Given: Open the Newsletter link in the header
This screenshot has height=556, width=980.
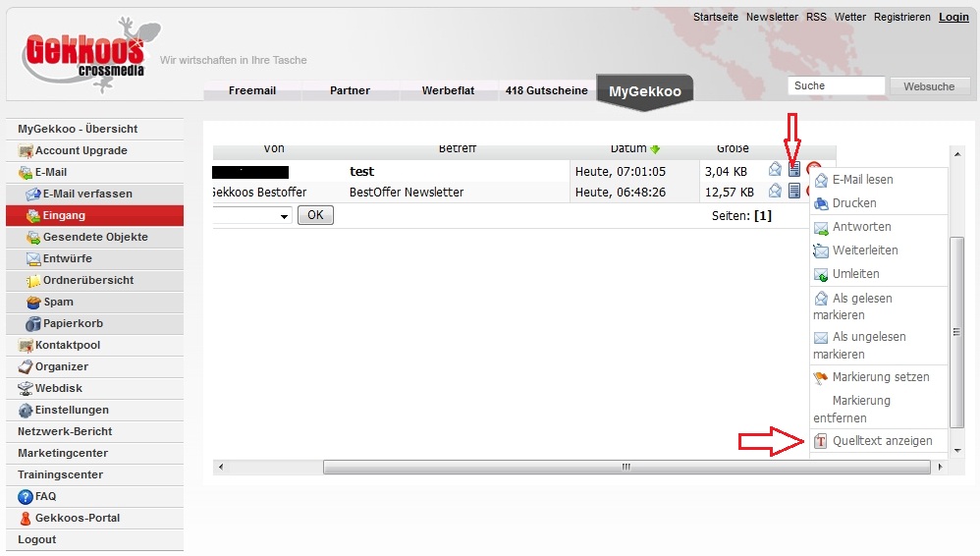Looking at the screenshot, I should (772, 17).
